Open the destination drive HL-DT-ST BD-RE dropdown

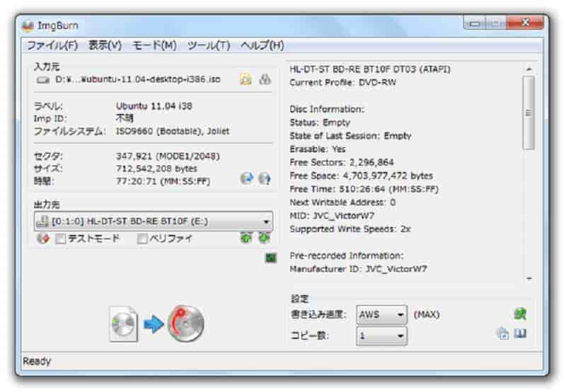154,221
